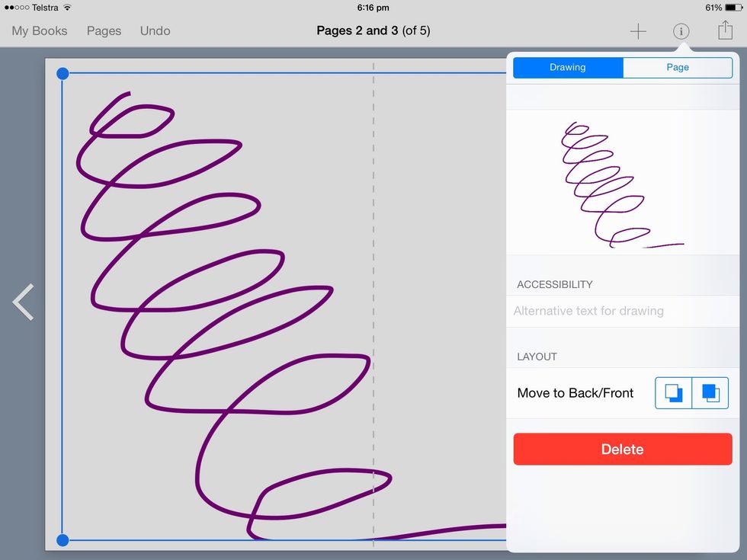Tap the plus icon to add content
The width and height of the screenshot is (747, 560).
(x=638, y=31)
